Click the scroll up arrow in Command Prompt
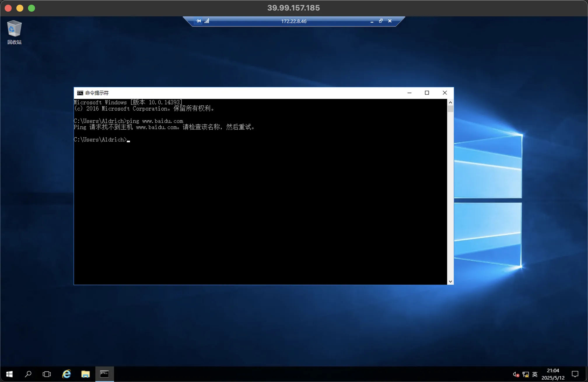588x382 pixels. (x=450, y=102)
